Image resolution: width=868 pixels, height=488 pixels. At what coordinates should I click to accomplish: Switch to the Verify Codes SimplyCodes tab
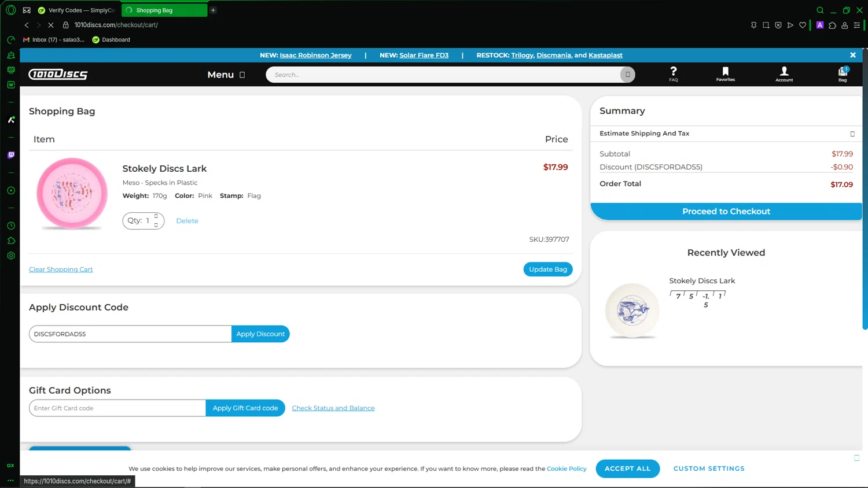[77, 10]
